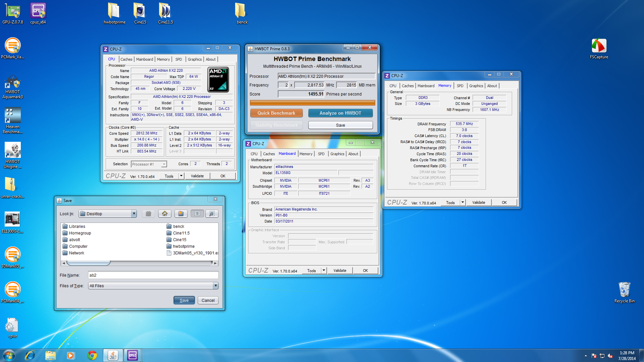The image size is (644, 362).
Task: Go to home folder in Save dialog
Action: pos(165,214)
